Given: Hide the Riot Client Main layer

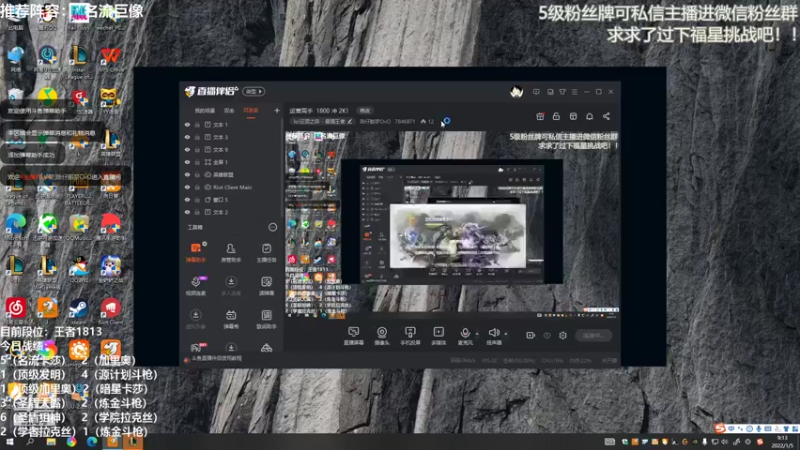Looking at the screenshot, I should pos(187,187).
